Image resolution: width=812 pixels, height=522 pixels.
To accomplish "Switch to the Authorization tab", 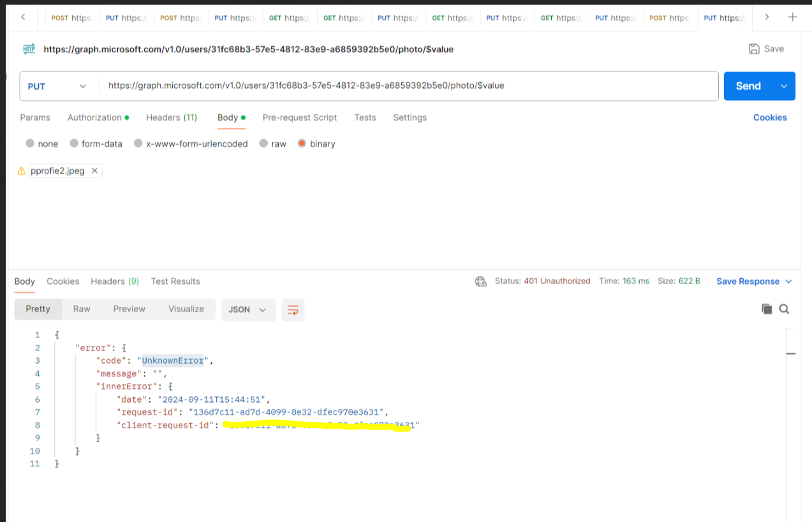I will point(98,117).
